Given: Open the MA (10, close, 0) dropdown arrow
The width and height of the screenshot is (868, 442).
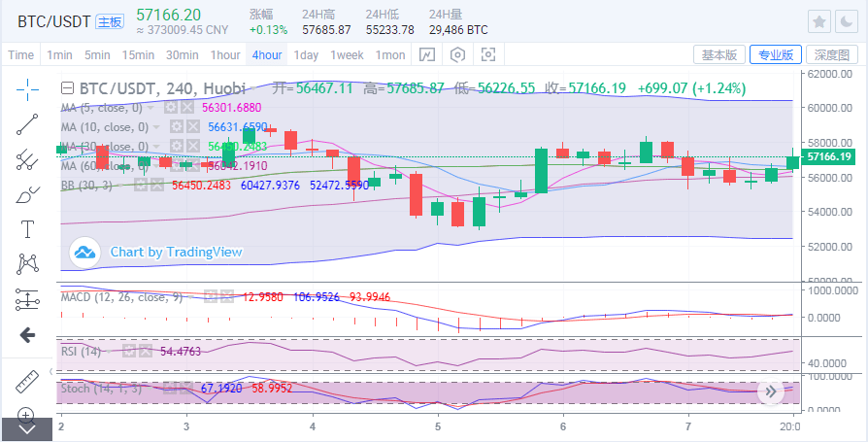Looking at the screenshot, I should click(156, 127).
